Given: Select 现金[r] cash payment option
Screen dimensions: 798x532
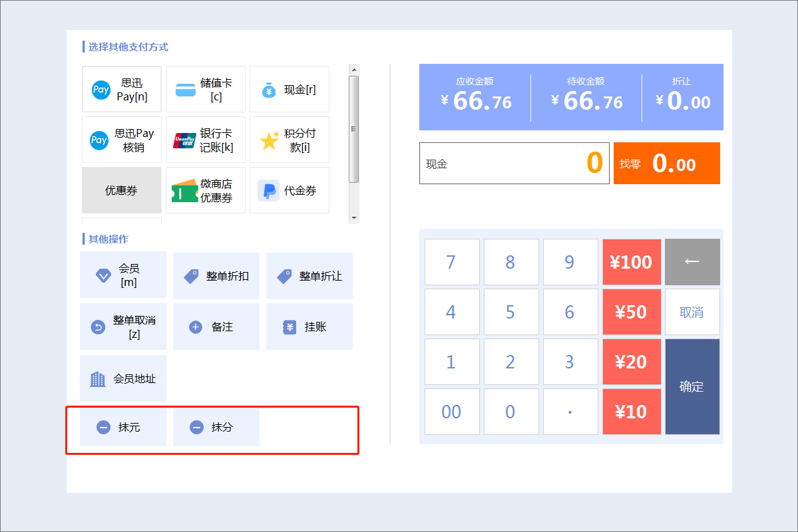Looking at the screenshot, I should coord(290,89).
